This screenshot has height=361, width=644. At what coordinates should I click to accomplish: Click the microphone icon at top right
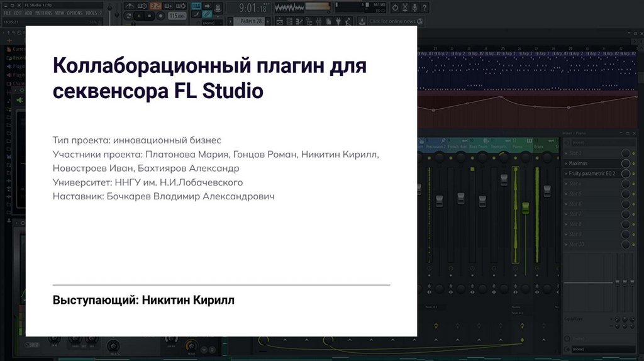pyautogui.click(x=414, y=8)
